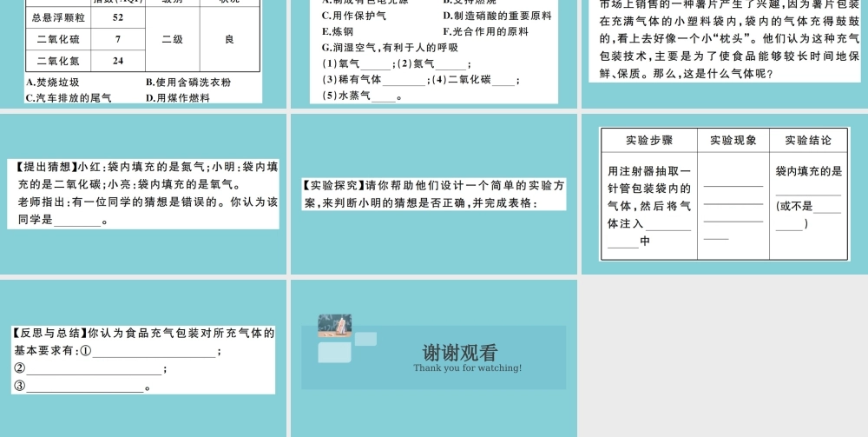Screen dimensions: 868x437
Task: Choose option A.焚烧垃圾
Action: coord(53,83)
